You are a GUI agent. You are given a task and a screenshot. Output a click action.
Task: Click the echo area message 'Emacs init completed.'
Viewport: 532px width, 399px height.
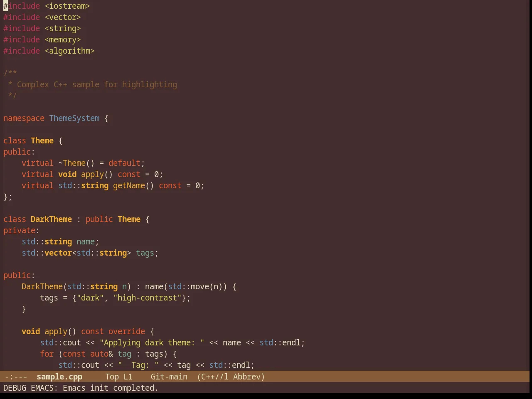pos(111,388)
